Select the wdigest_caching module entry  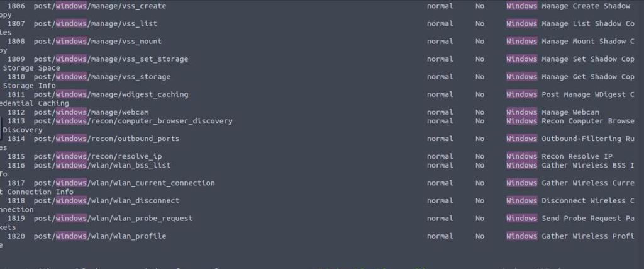tap(111, 94)
